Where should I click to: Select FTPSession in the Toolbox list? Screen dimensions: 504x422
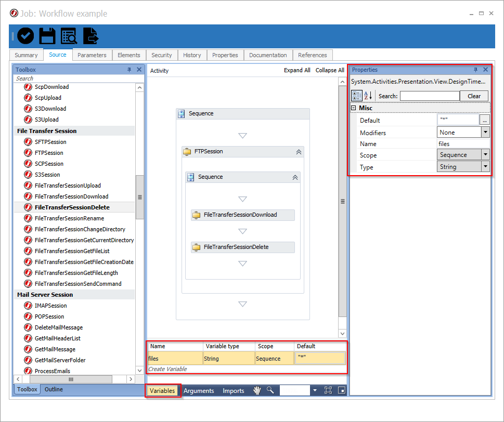pos(49,153)
